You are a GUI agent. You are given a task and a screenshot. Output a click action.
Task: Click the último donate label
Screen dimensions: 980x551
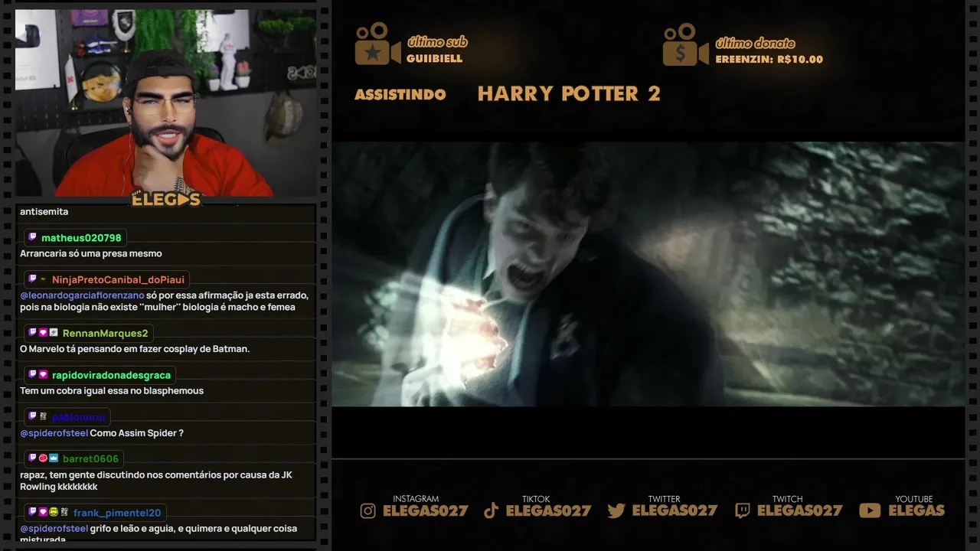pyautogui.click(x=755, y=43)
